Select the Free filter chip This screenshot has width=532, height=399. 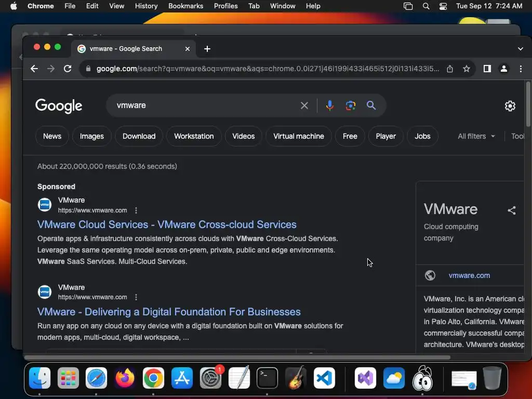tap(350, 137)
